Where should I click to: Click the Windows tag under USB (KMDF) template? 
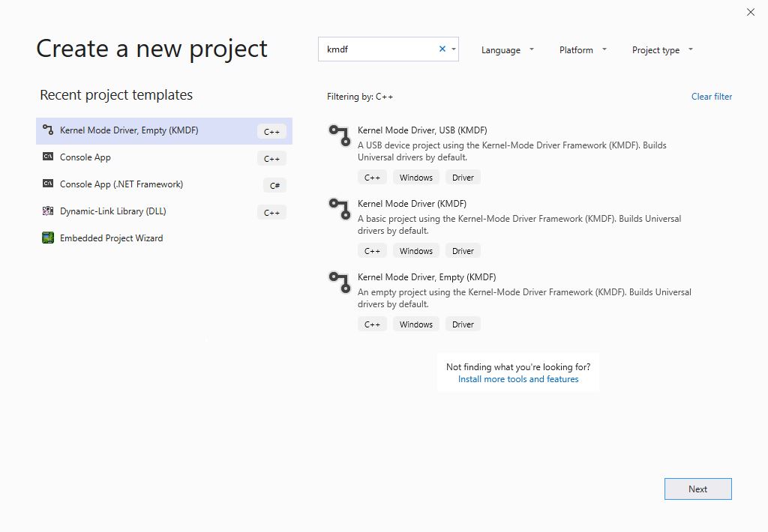415,177
